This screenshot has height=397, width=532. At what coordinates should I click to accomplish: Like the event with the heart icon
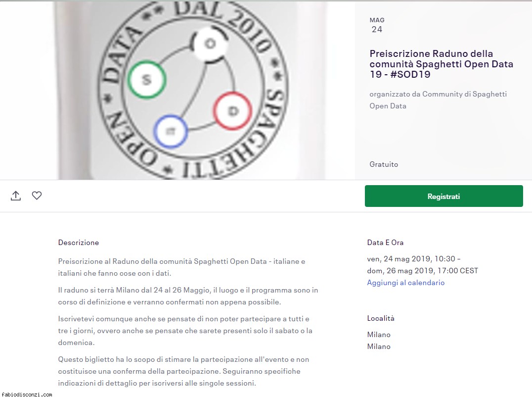[37, 195]
